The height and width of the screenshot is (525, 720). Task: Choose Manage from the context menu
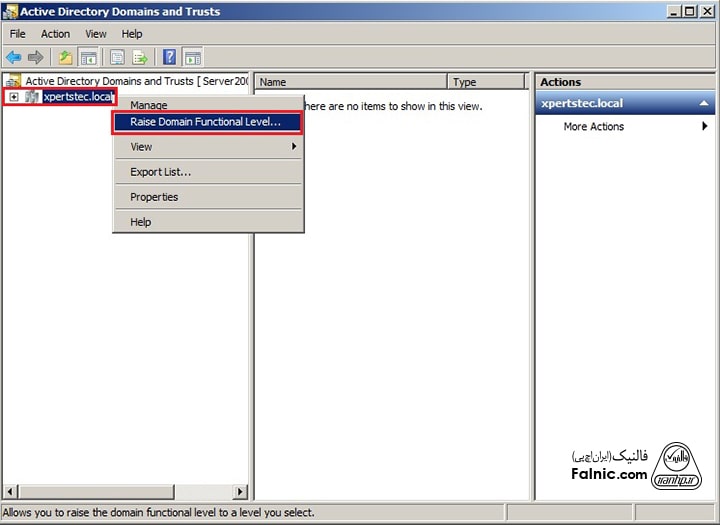149,105
